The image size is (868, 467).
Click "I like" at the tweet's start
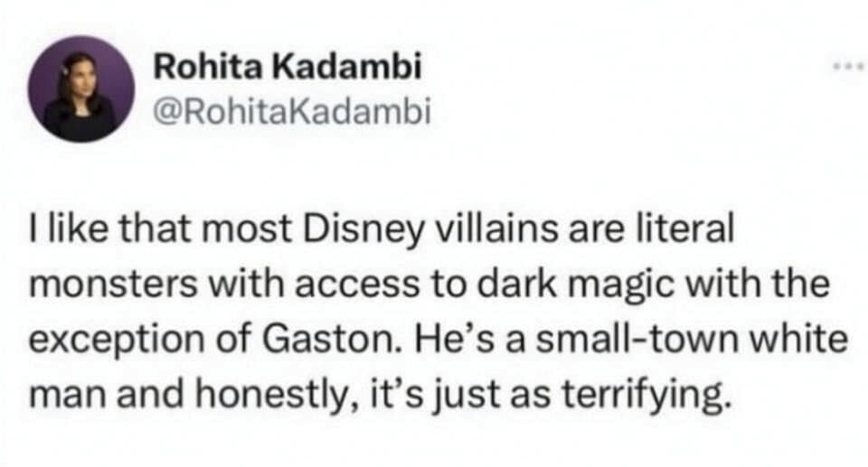[x=68, y=228]
